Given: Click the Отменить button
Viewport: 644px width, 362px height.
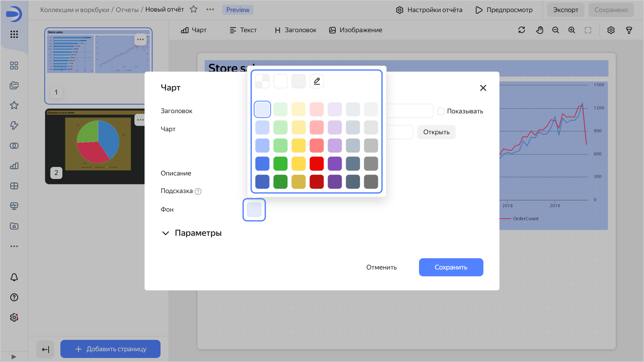Looking at the screenshot, I should [381, 267].
